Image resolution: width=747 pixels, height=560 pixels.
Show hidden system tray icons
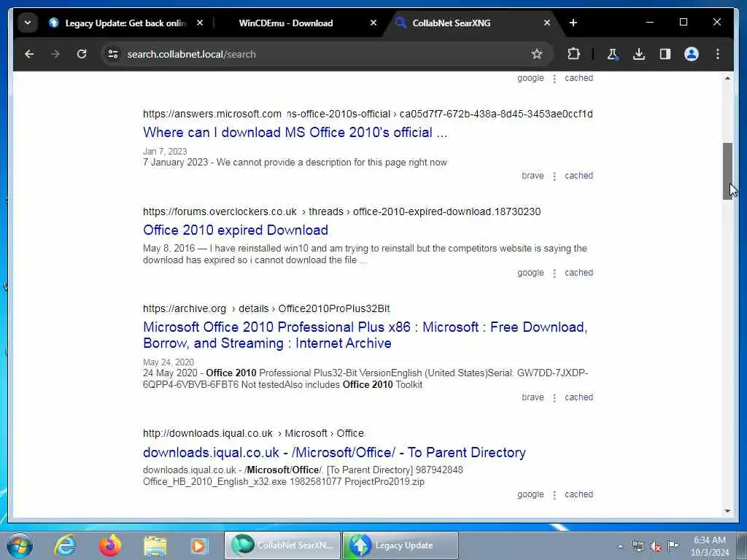[x=620, y=546]
